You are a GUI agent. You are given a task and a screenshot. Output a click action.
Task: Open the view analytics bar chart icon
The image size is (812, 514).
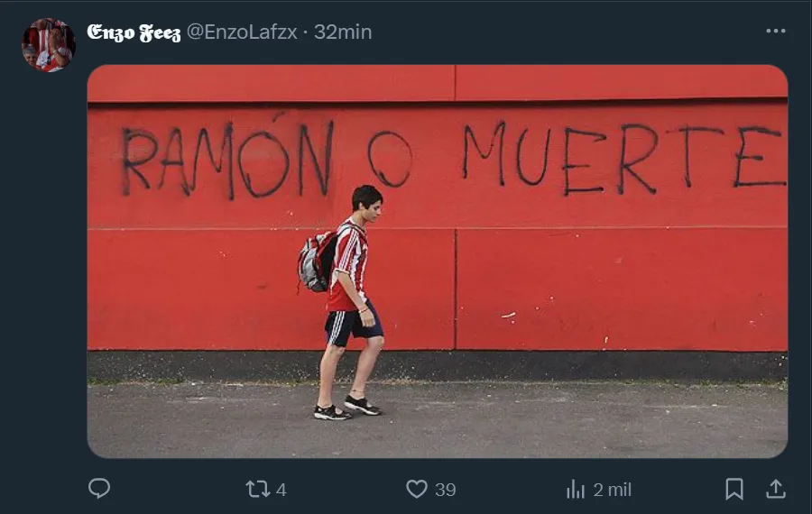(576, 489)
